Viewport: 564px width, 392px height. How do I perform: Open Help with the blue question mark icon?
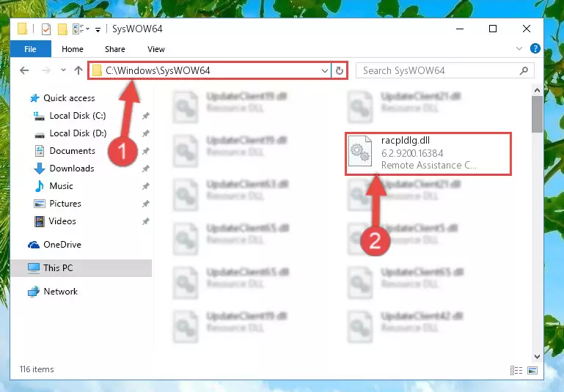pos(535,48)
